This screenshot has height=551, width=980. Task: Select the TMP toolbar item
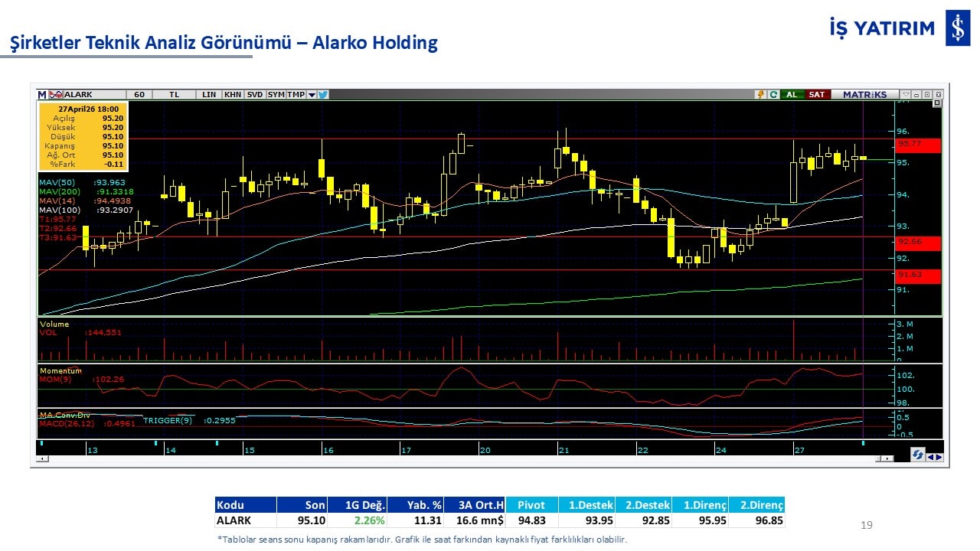pyautogui.click(x=296, y=95)
